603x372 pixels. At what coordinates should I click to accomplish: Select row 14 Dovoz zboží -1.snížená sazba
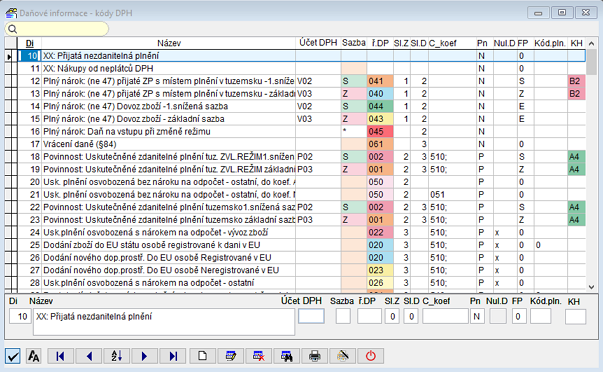[x=302, y=106]
